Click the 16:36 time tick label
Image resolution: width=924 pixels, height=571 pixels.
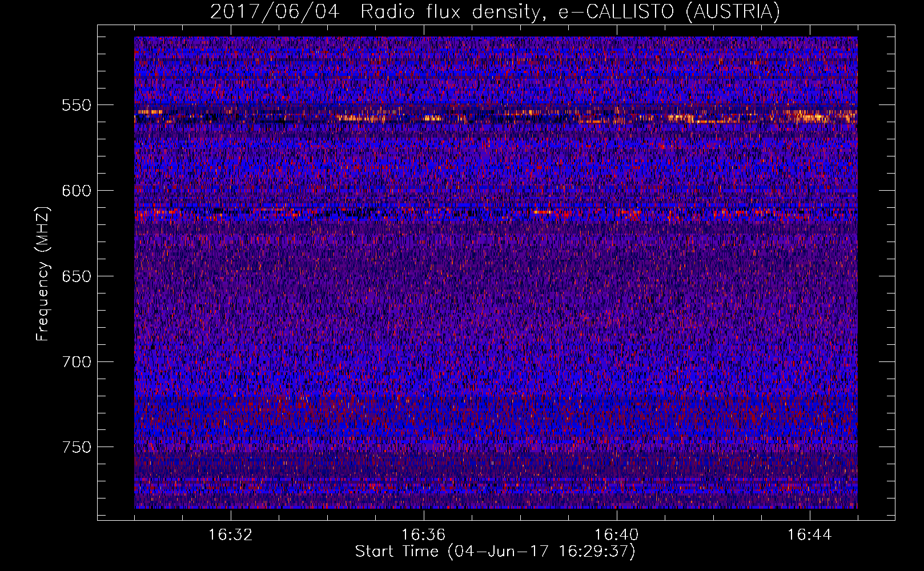pos(424,535)
